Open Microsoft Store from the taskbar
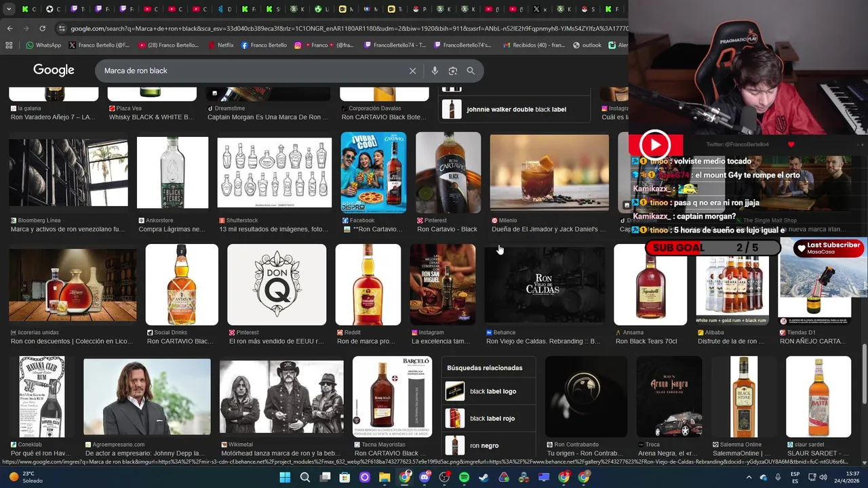Viewport: 868px width, 488px height. tap(344, 477)
